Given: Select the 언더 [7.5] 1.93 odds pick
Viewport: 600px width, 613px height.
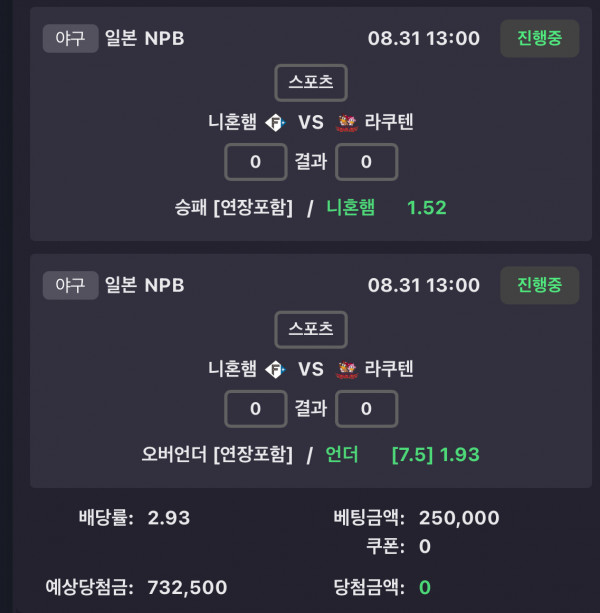Looking at the screenshot, I should pyautogui.click(x=402, y=454).
